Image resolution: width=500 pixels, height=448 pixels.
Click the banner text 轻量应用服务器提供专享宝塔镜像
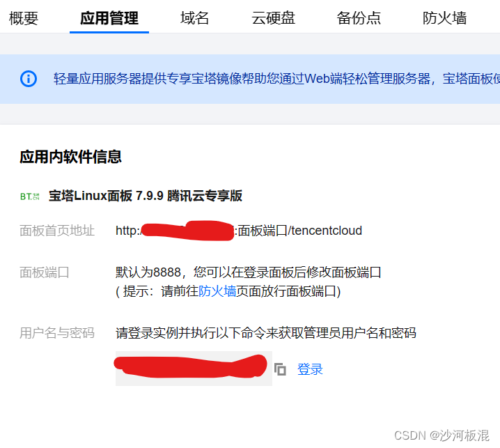pyautogui.click(x=276, y=79)
